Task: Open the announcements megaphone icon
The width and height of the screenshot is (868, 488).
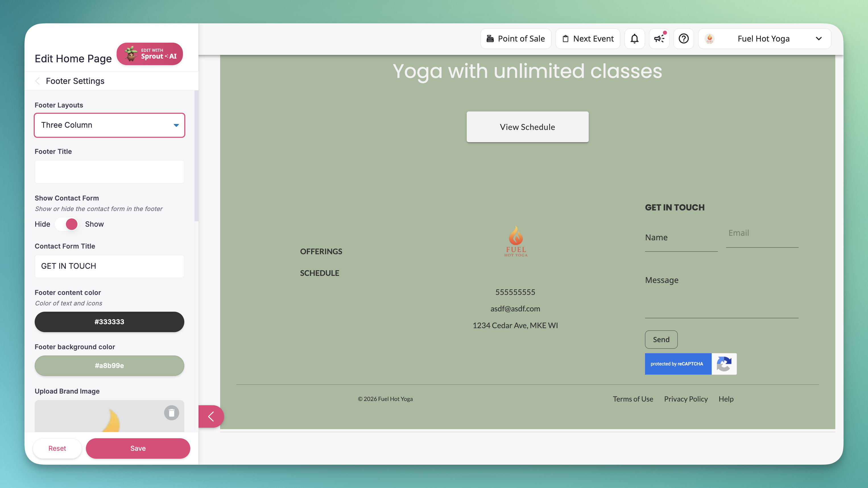Action: [659, 39]
